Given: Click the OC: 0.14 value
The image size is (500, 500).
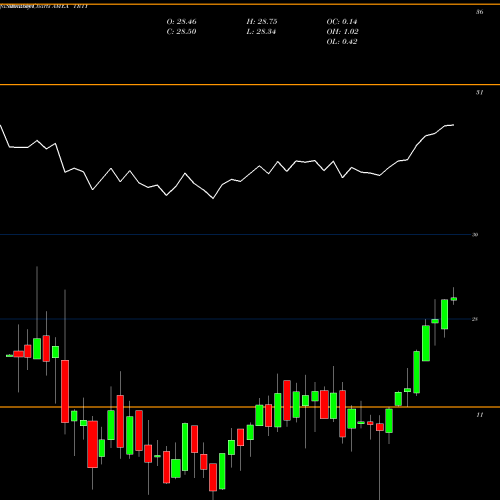Looking at the screenshot, I should [x=342, y=22].
